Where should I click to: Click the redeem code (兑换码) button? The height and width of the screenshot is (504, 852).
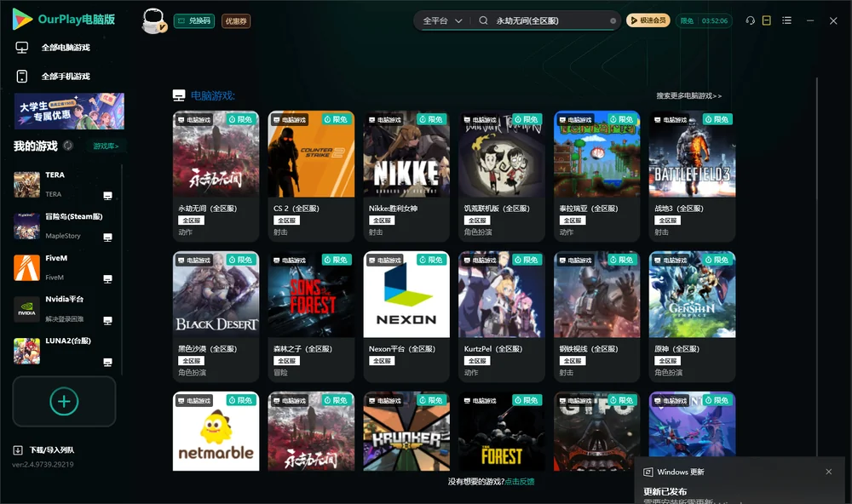194,21
